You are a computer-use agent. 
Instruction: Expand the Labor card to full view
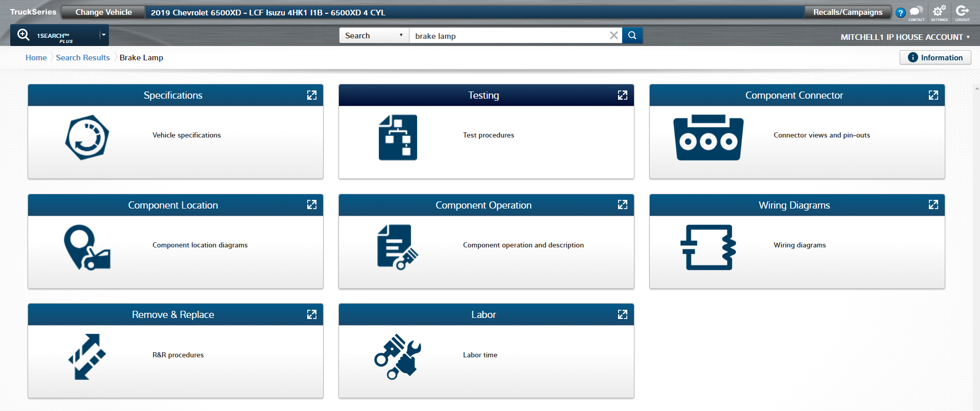[622, 314]
